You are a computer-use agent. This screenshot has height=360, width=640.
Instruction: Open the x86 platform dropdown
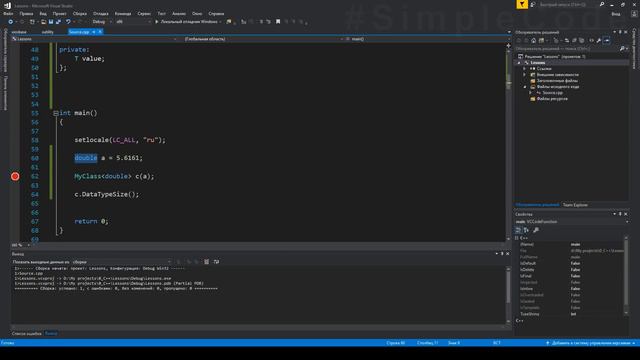click(x=133, y=22)
